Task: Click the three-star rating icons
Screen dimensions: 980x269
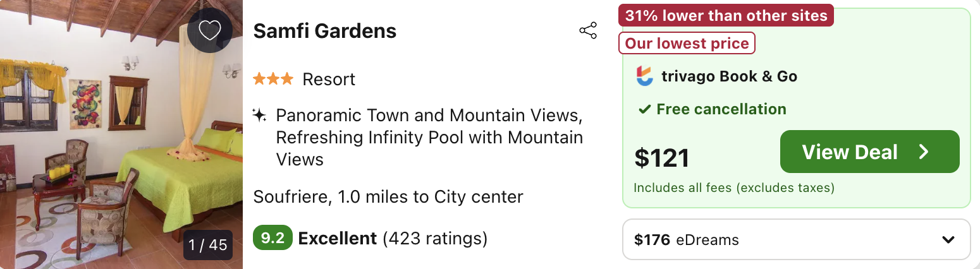Action: [x=273, y=79]
